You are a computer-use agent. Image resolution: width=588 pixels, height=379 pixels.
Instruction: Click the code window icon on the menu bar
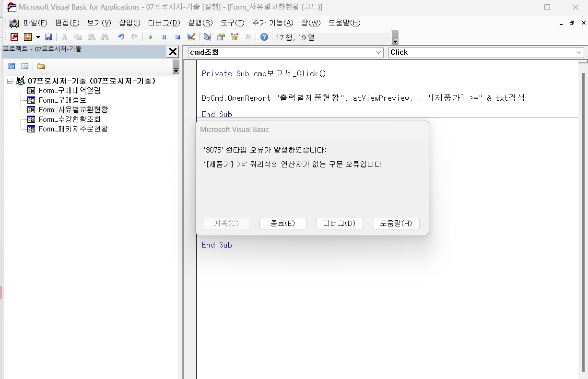pyautogui.click(x=14, y=23)
